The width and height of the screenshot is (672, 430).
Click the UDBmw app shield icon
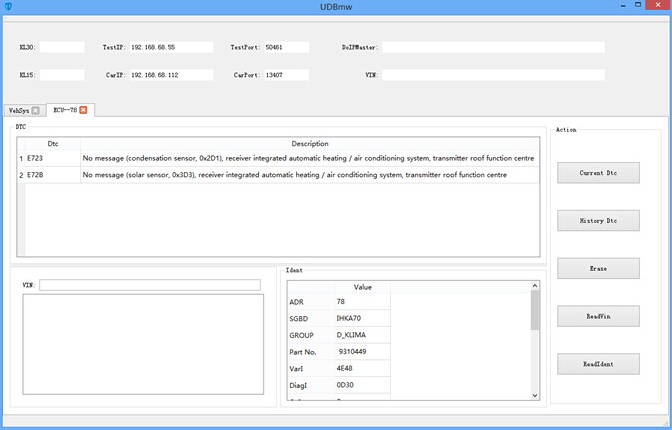pyautogui.click(x=8, y=6)
